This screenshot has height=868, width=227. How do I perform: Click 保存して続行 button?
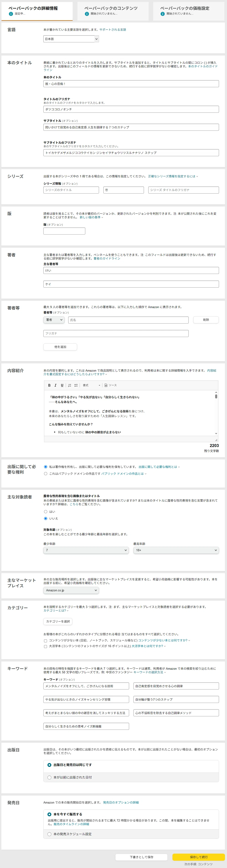pyautogui.click(x=199, y=857)
